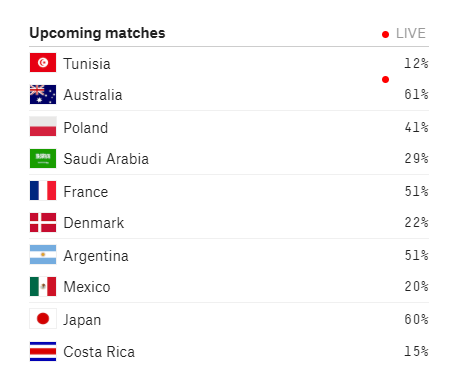Click Denmark's 22% win probability

[x=416, y=222]
